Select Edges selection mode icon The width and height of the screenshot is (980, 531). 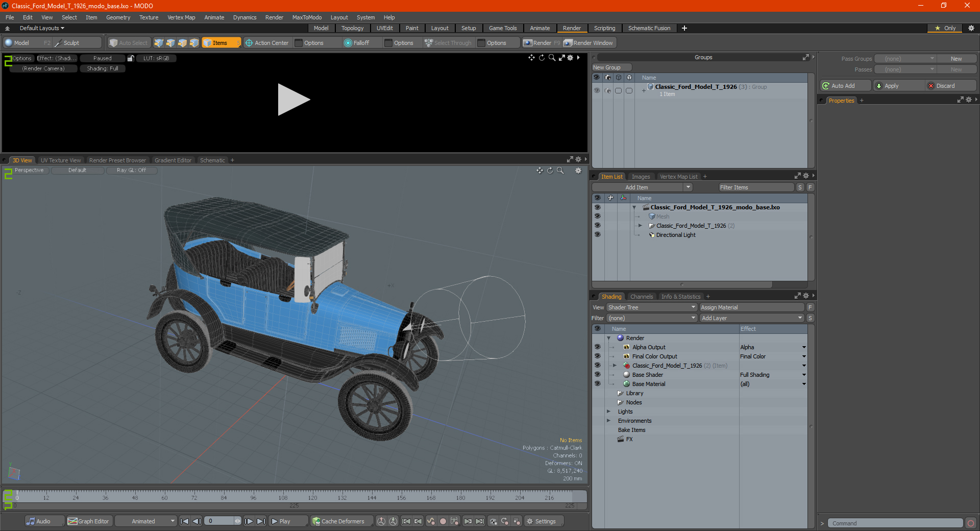(x=170, y=43)
